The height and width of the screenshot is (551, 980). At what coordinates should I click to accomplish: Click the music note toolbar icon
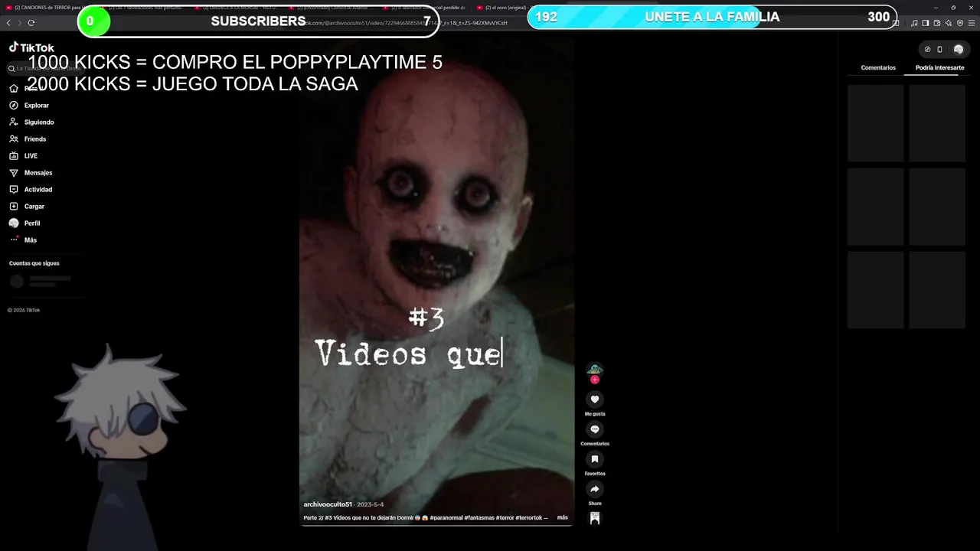914,23
